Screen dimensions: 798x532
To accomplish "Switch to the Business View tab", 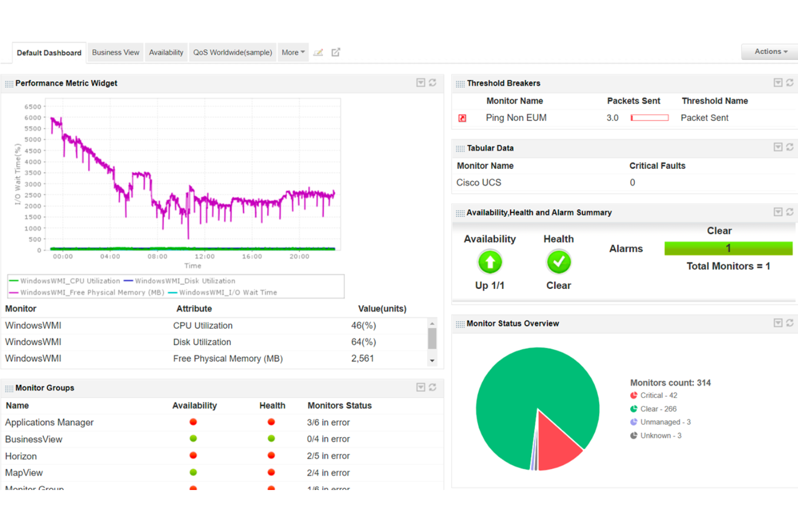I will [x=115, y=52].
